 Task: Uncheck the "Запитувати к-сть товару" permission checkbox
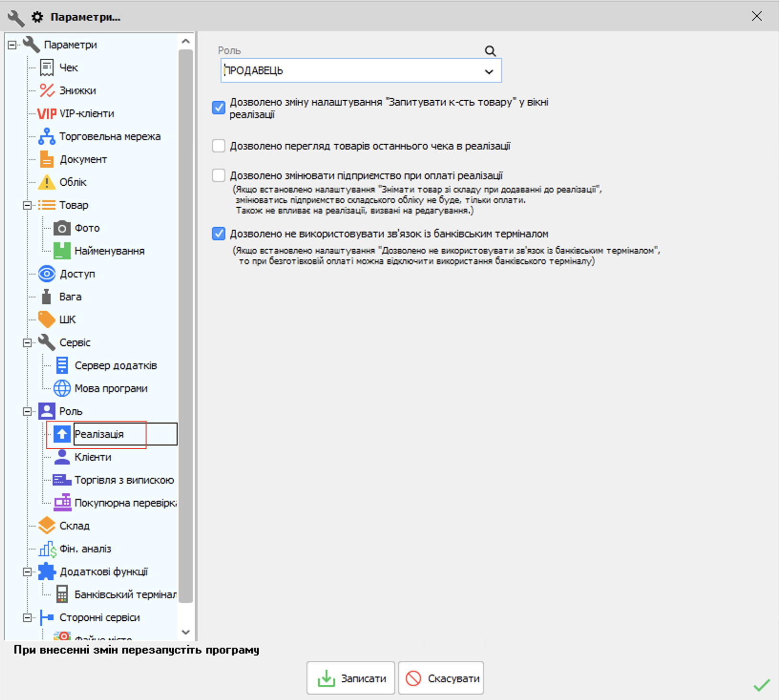(219, 108)
